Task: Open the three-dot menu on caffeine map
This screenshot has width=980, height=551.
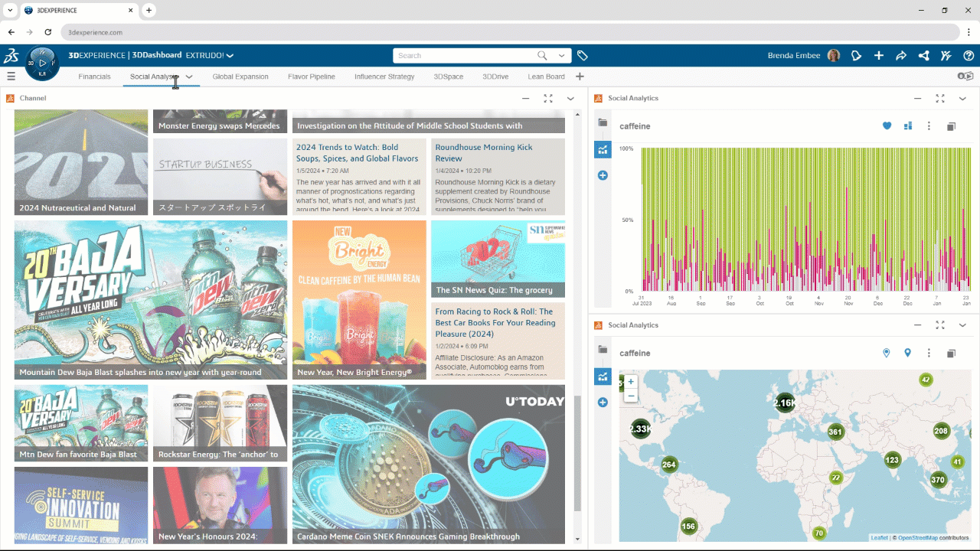Action: click(929, 353)
